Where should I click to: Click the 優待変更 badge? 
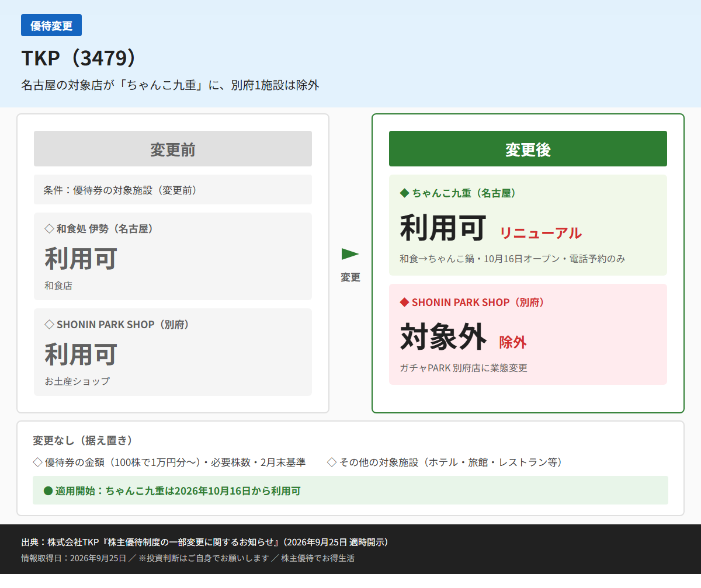(x=51, y=25)
